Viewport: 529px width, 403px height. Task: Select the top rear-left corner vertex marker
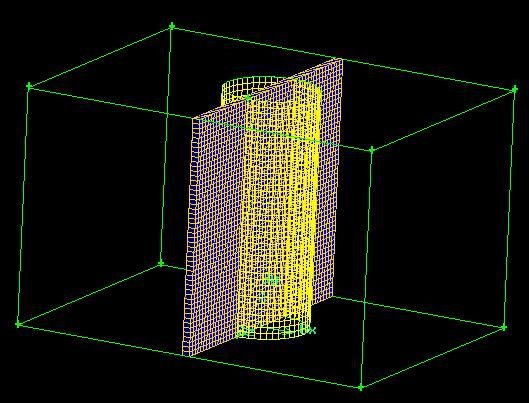pos(172,26)
